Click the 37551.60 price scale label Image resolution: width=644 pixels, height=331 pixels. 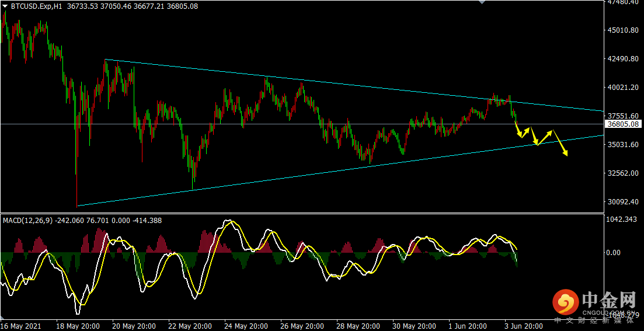624,116
